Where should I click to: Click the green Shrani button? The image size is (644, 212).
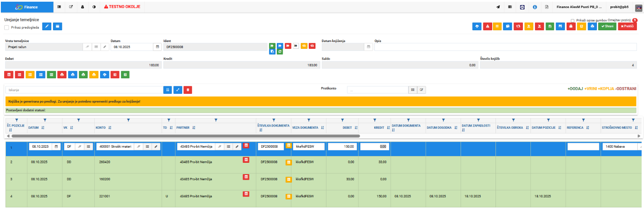coord(607,26)
